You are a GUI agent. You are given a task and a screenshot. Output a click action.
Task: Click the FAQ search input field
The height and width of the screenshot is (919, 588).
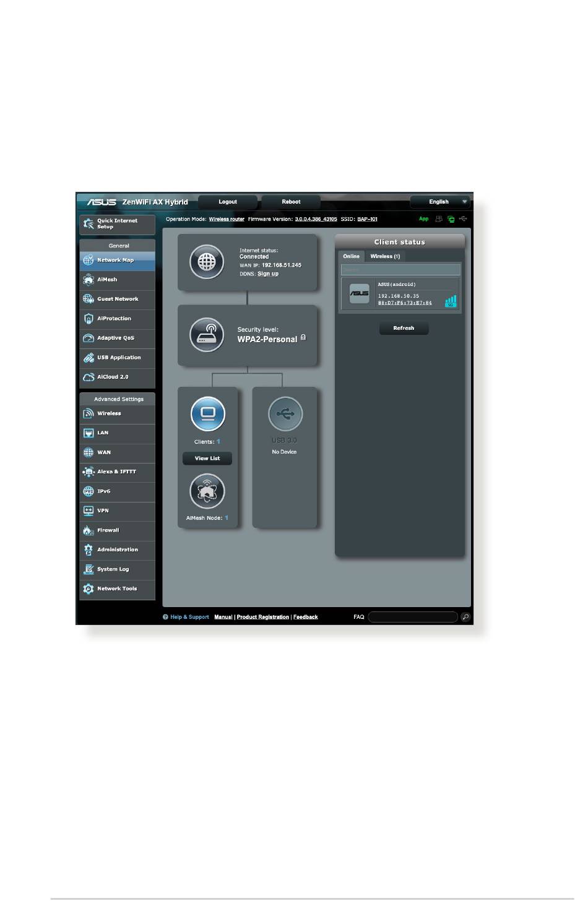[413, 618]
